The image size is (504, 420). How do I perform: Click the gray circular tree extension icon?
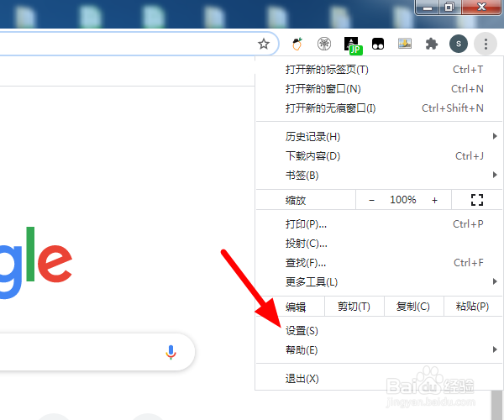point(324,44)
